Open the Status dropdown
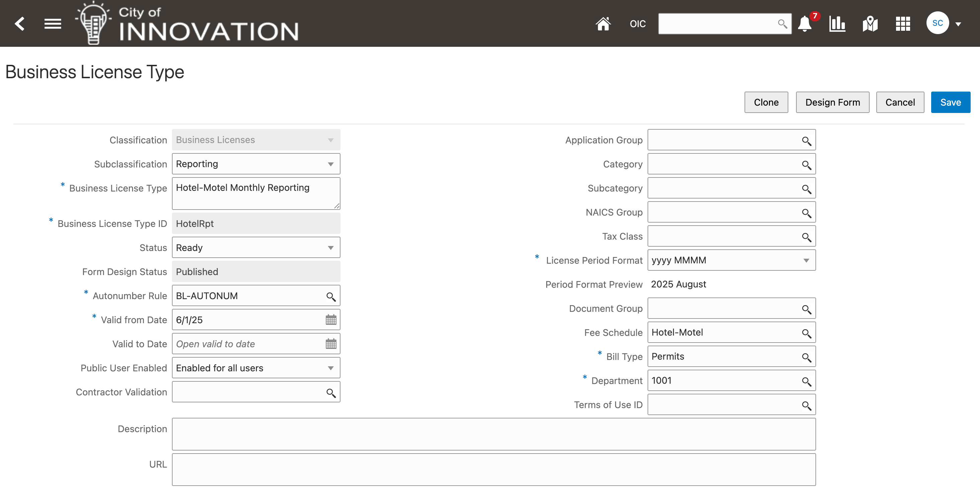 tap(330, 248)
